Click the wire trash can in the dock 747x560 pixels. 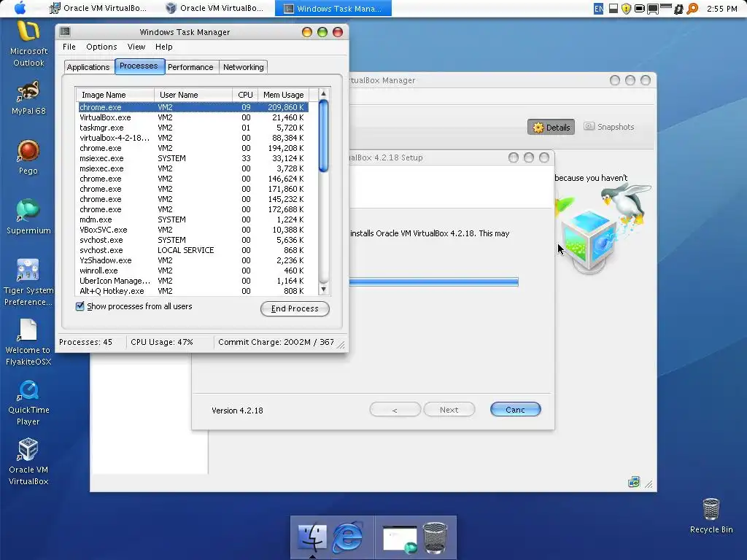pyautogui.click(x=435, y=537)
